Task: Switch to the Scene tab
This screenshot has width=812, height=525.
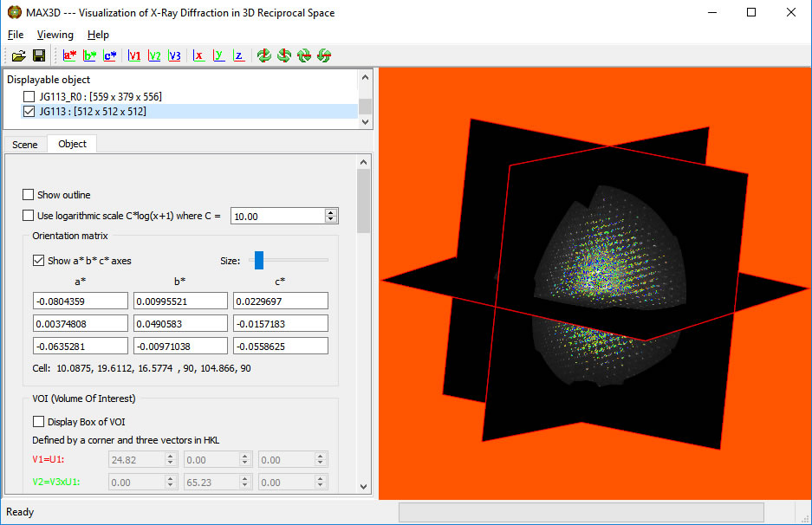Action: coord(24,144)
